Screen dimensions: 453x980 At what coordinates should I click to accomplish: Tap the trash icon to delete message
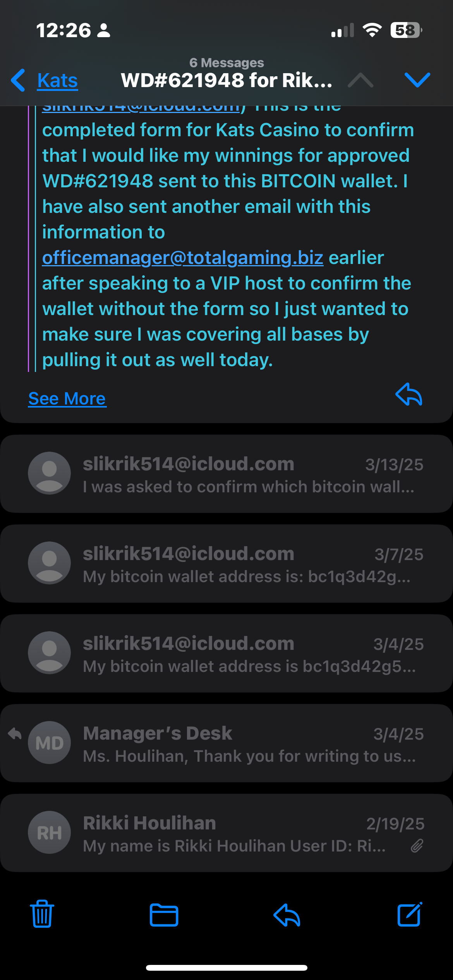42,914
